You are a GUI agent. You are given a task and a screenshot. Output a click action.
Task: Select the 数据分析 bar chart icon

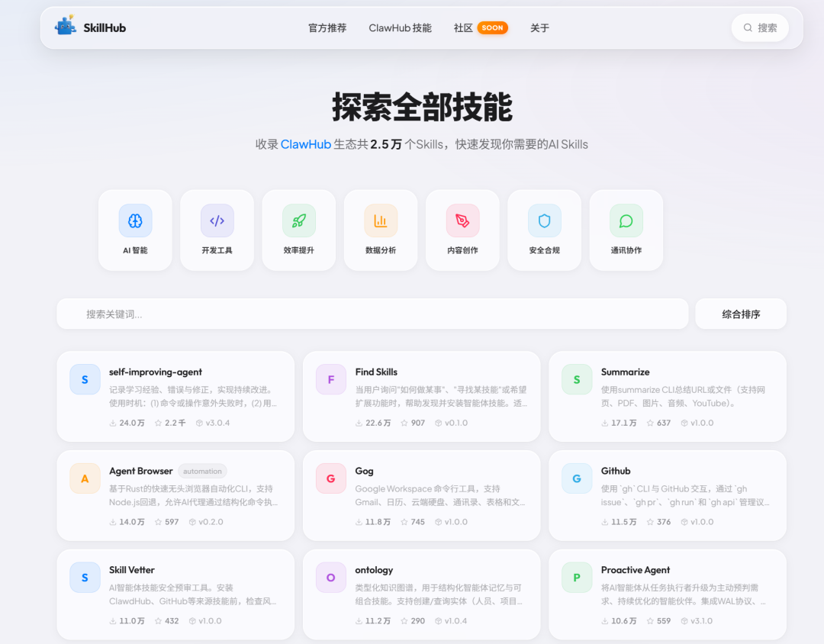tap(381, 221)
